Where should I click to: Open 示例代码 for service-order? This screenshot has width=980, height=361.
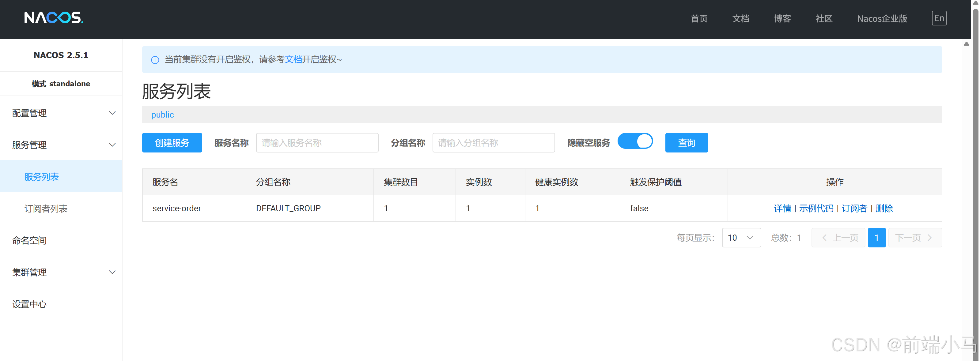pos(816,209)
